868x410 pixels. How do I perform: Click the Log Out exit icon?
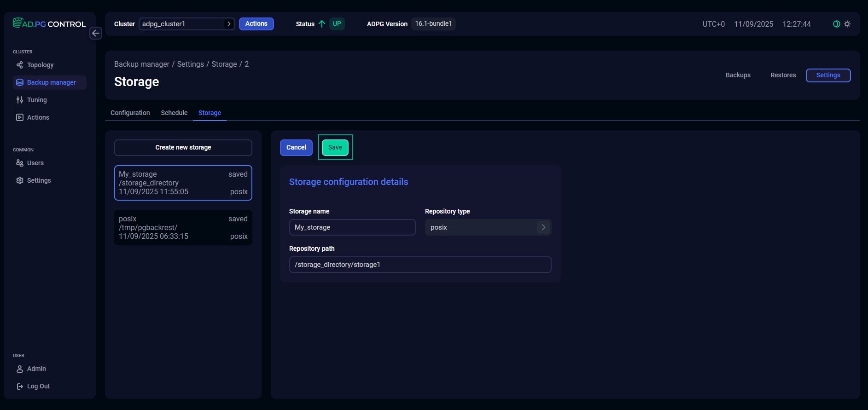20,387
